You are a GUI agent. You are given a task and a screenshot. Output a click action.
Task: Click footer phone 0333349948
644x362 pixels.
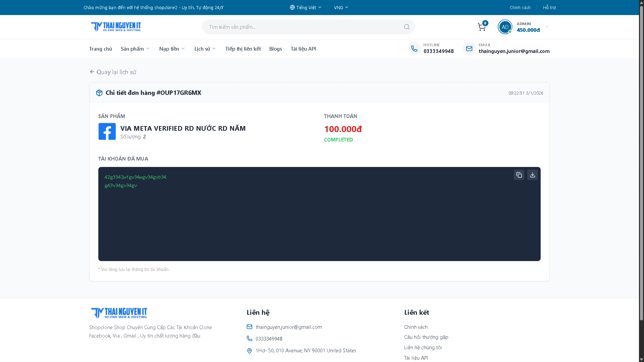click(x=269, y=339)
